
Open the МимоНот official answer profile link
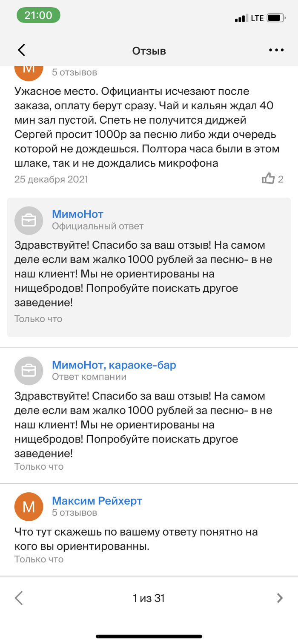tap(77, 214)
